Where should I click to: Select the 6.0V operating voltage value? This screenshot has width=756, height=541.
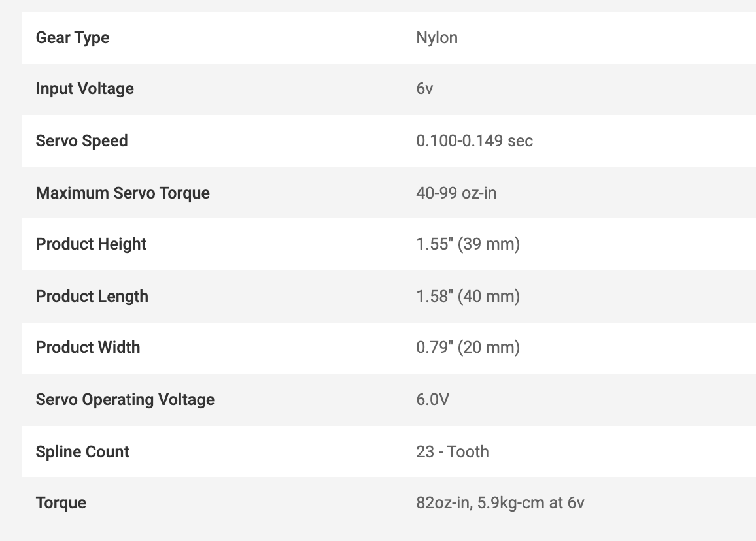click(x=432, y=400)
